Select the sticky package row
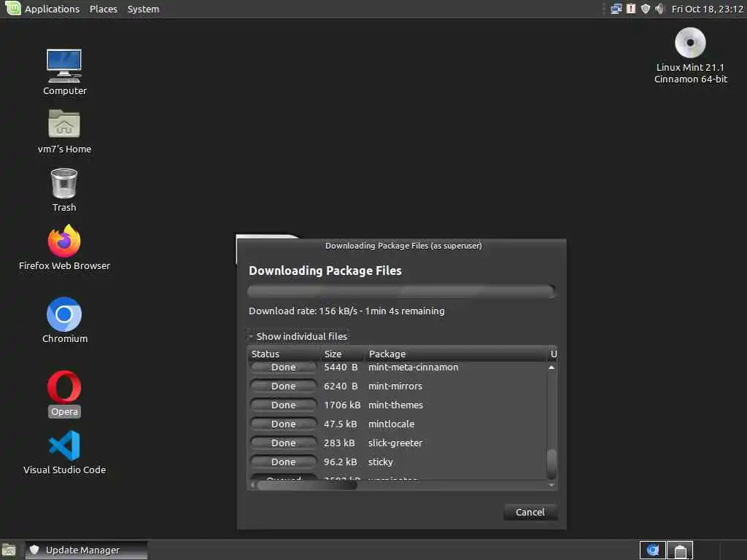This screenshot has height=560, width=747. click(x=398, y=462)
